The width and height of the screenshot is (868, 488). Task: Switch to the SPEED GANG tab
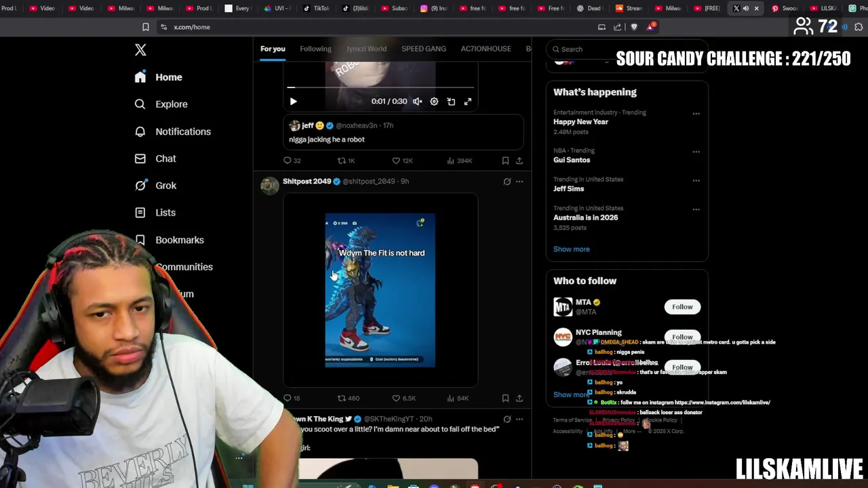[424, 49]
